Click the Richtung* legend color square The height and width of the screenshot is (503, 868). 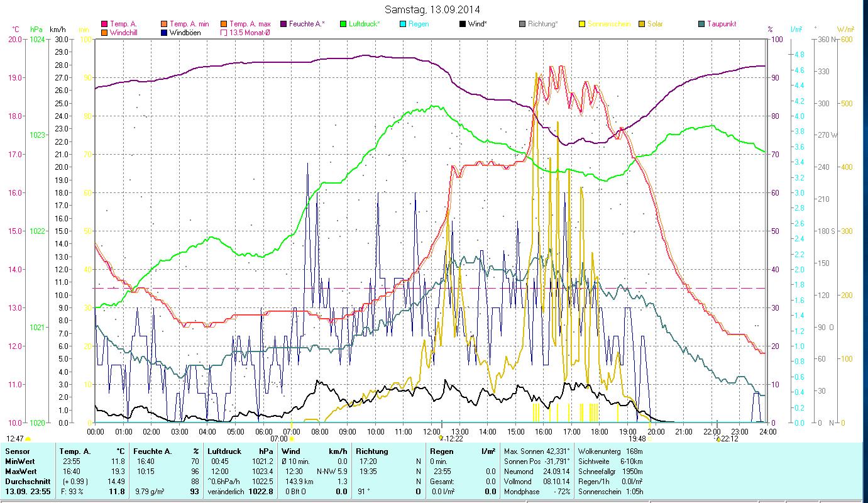[522, 24]
